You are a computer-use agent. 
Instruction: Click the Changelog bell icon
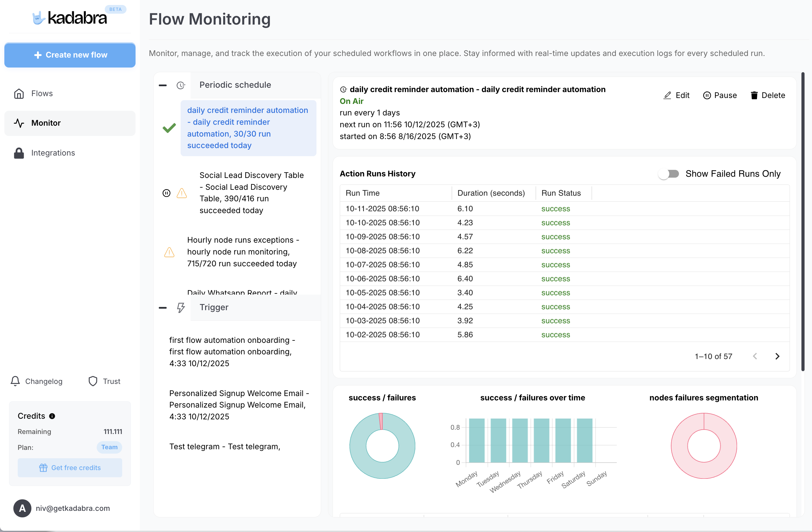(15, 381)
